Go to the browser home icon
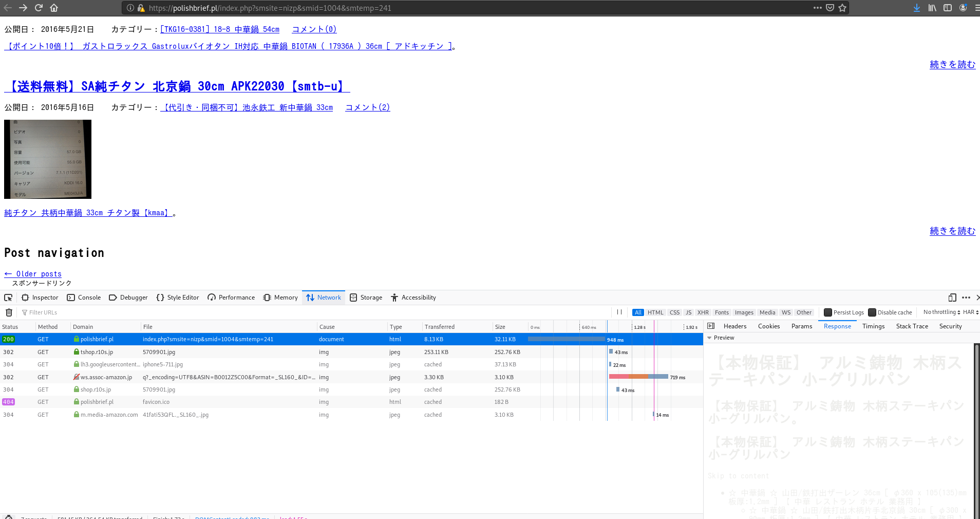 (x=54, y=8)
